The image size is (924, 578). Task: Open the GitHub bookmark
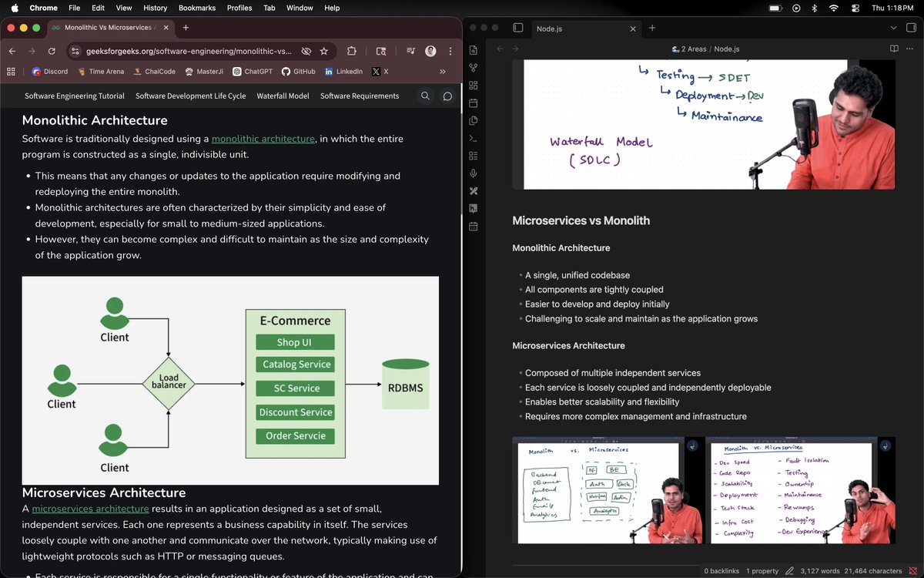pyautogui.click(x=298, y=71)
